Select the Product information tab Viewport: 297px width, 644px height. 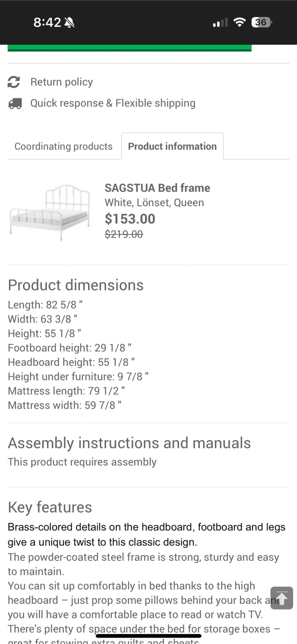172,146
